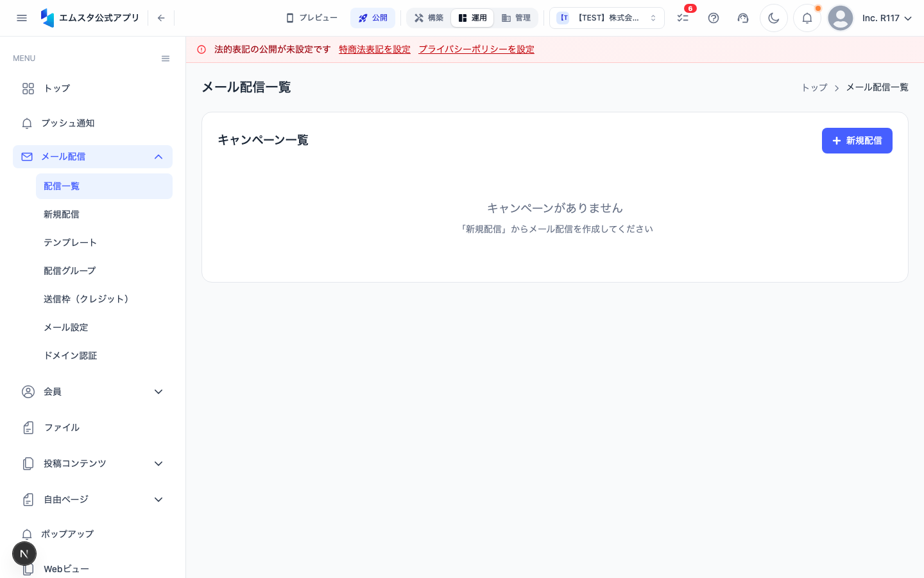Click the プッシュ通知 bell icon
Viewport: 924px width, 578px height.
[27, 123]
